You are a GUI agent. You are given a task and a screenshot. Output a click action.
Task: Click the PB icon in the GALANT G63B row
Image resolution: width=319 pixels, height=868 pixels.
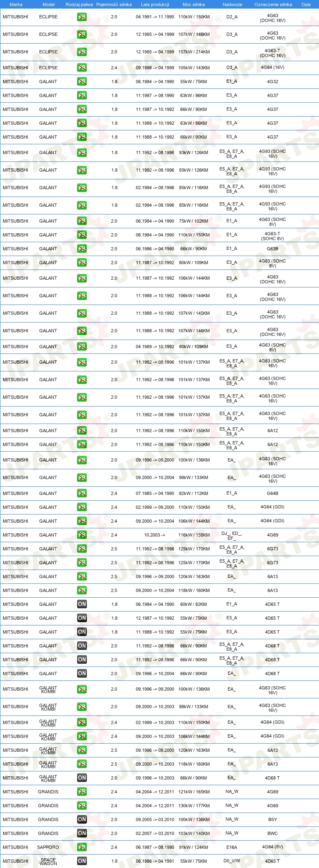tap(82, 249)
